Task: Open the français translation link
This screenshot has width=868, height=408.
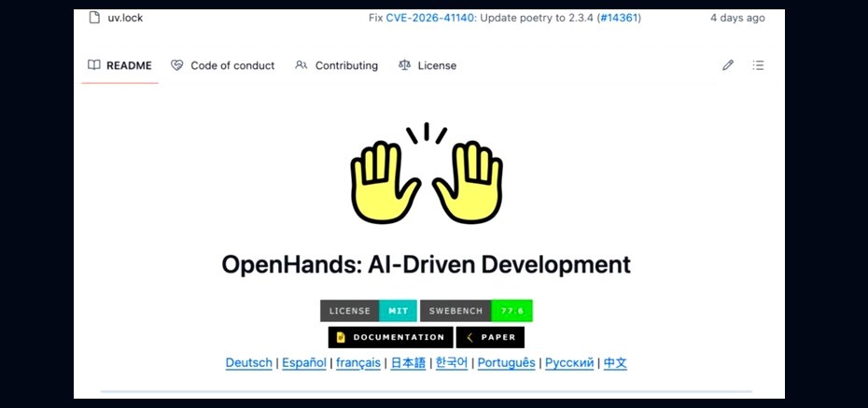Action: coord(358,363)
